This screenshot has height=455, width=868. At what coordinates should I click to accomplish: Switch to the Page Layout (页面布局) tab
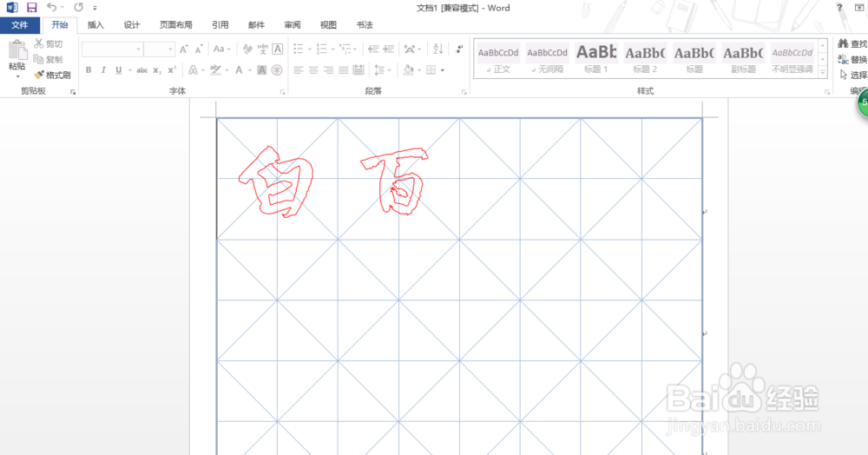click(x=176, y=25)
